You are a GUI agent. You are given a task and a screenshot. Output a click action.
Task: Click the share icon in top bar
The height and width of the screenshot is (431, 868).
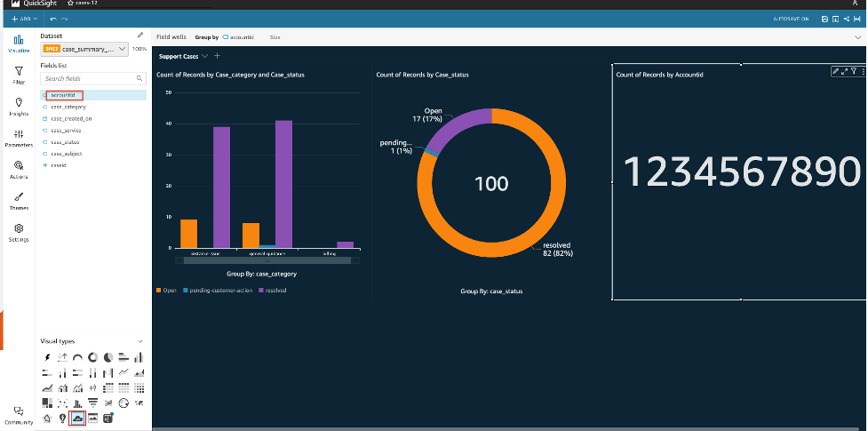(x=847, y=19)
